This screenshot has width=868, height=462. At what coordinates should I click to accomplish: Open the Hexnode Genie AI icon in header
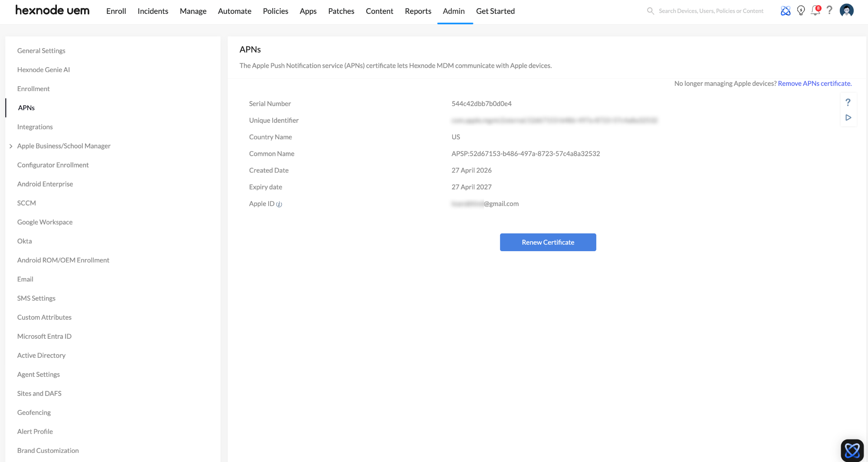pyautogui.click(x=786, y=11)
